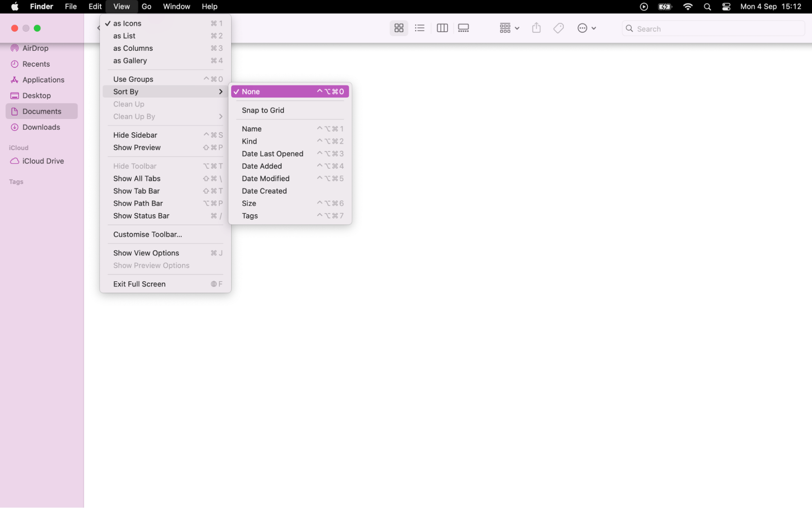The image size is (812, 508).
Task: Open Spotlight search in menu bar
Action: tap(707, 7)
